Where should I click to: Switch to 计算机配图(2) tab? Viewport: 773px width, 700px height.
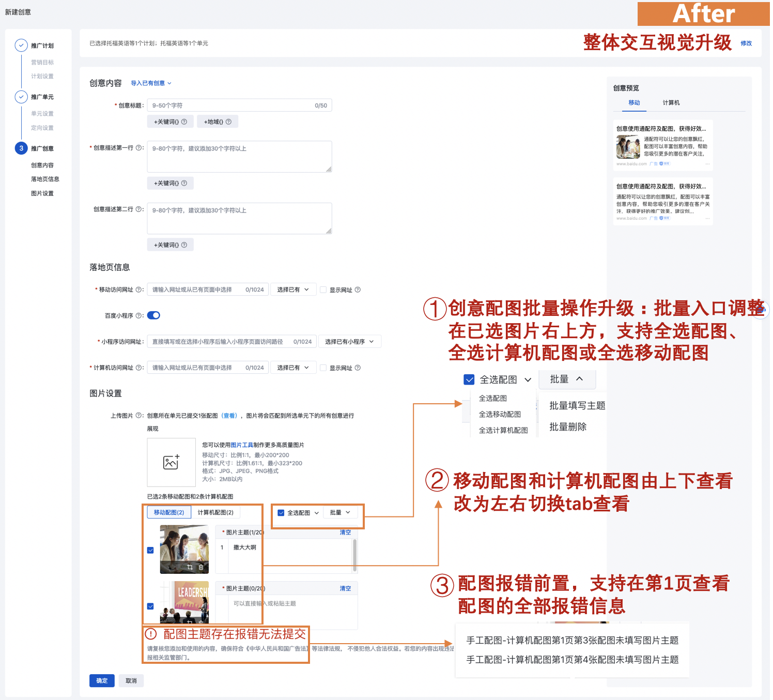[x=215, y=512]
